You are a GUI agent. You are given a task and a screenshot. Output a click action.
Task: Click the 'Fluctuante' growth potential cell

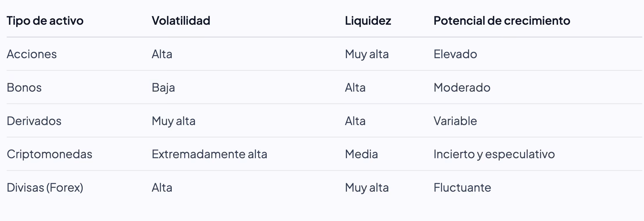point(462,188)
